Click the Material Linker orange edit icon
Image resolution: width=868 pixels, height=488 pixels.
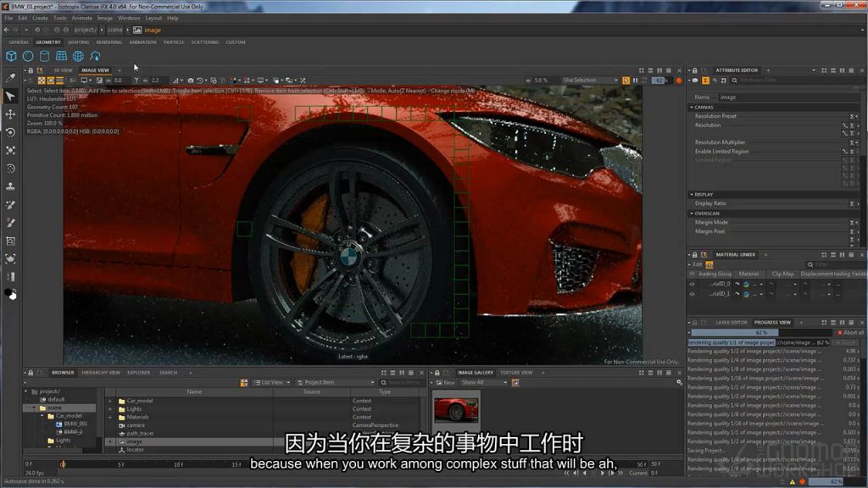(709, 264)
